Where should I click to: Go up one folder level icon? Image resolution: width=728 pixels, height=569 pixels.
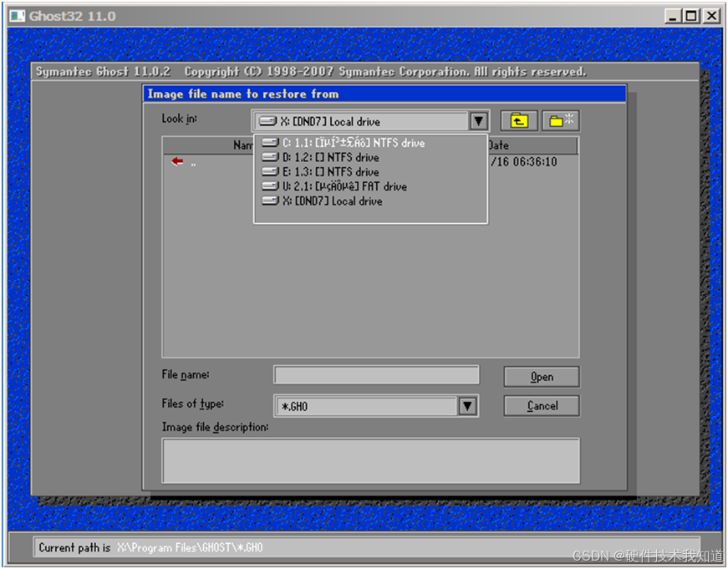click(519, 121)
